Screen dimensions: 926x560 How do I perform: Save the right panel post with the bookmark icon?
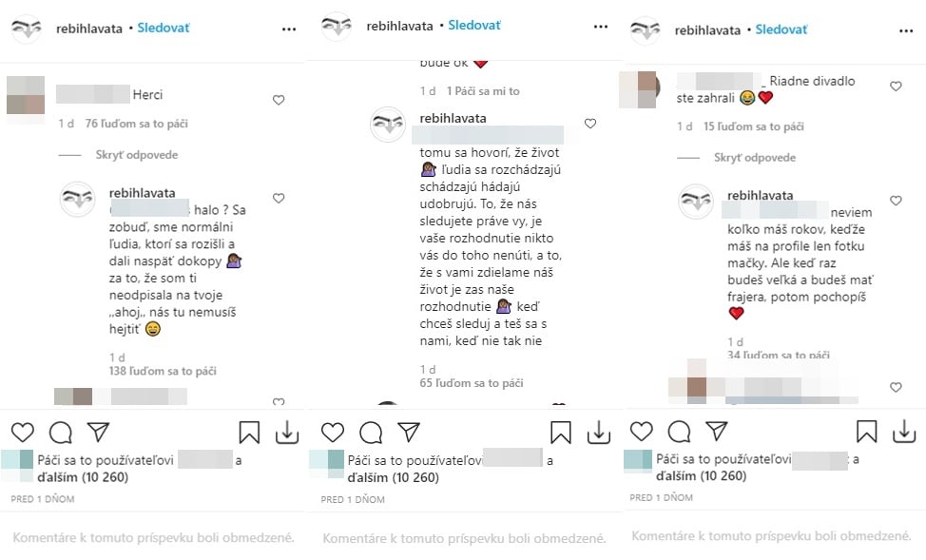[866, 432]
